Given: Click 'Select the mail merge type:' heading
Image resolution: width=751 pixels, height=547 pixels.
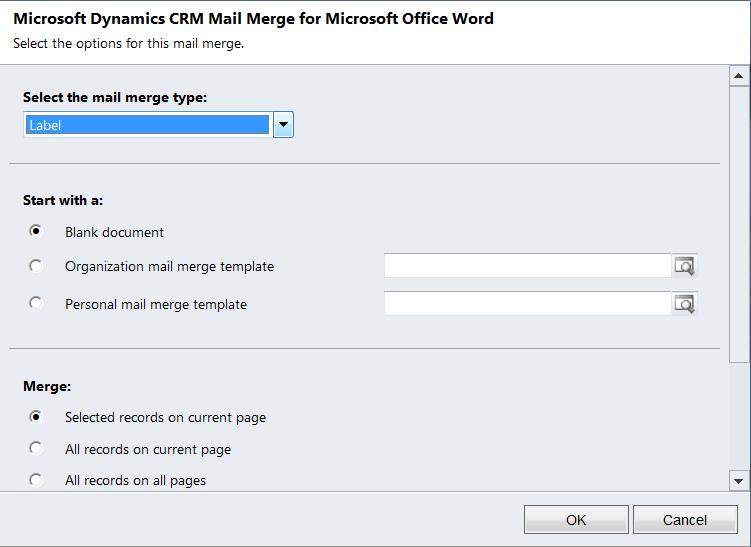Looking at the screenshot, I should point(115,97).
